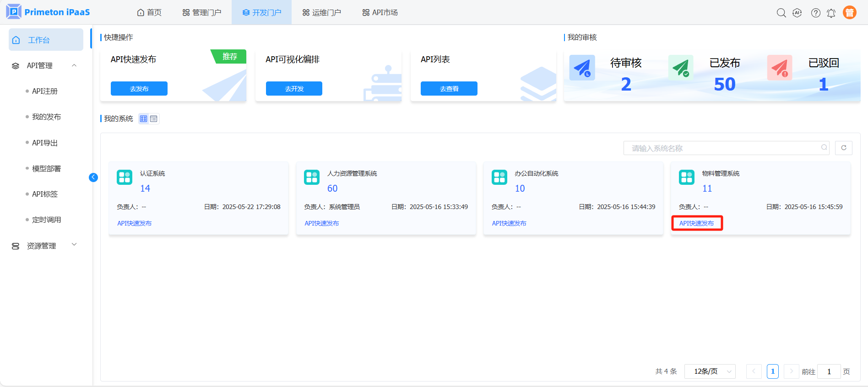Select API注册 in the sidebar
The width and height of the screenshot is (868, 387).
[45, 91]
